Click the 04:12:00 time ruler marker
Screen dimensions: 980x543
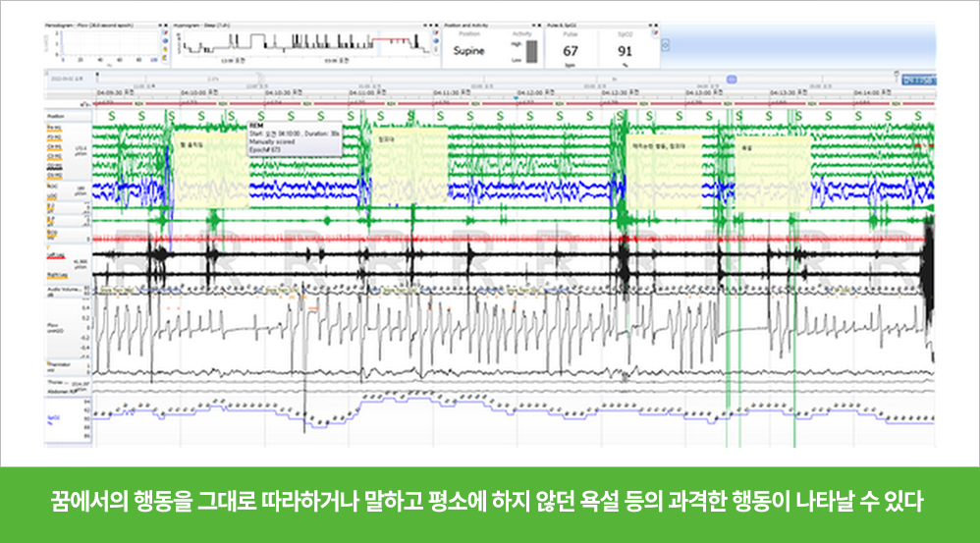pyautogui.click(x=536, y=92)
